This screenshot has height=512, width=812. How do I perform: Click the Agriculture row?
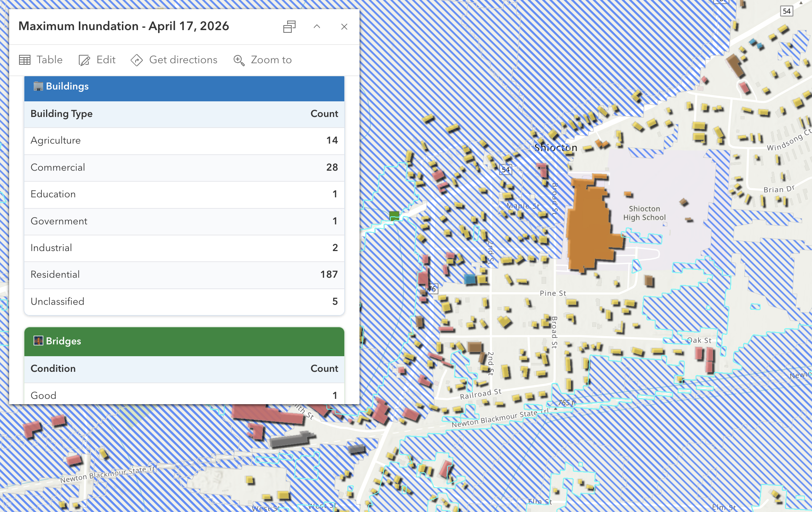pos(184,141)
